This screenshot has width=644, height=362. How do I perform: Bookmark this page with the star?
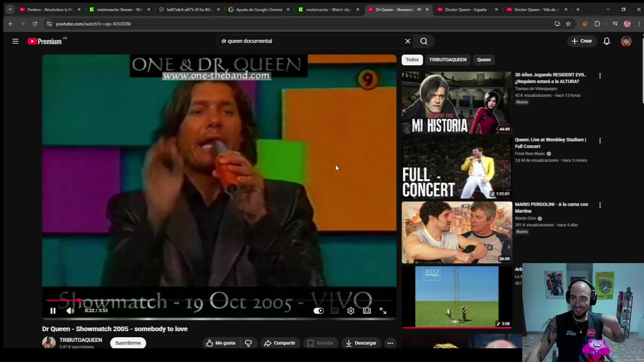tap(568, 24)
